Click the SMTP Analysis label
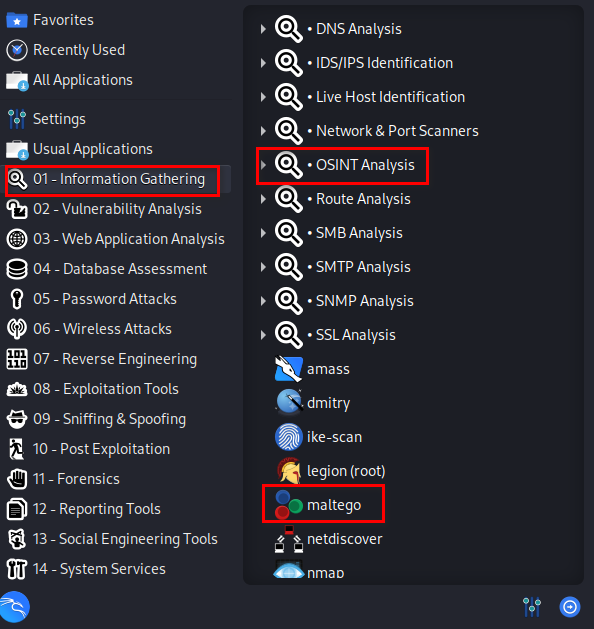 point(363,267)
